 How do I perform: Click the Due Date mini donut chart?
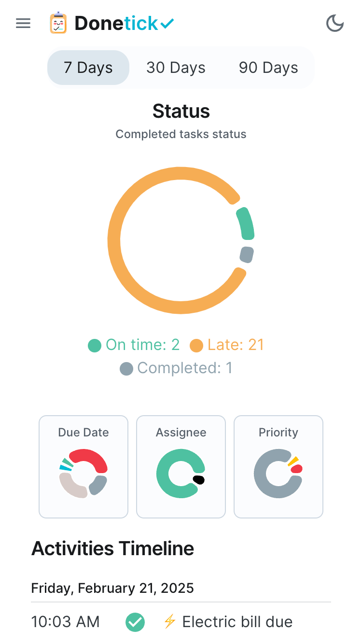[83, 474]
